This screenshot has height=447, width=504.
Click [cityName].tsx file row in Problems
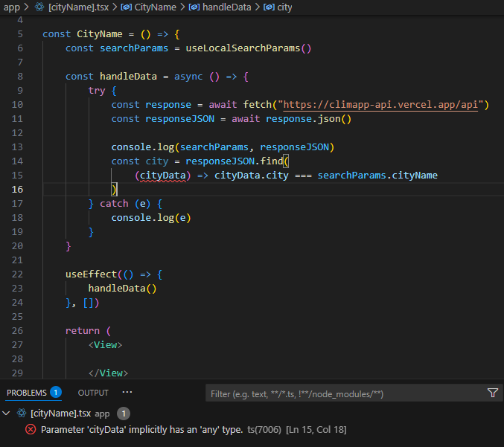[x=252, y=414]
